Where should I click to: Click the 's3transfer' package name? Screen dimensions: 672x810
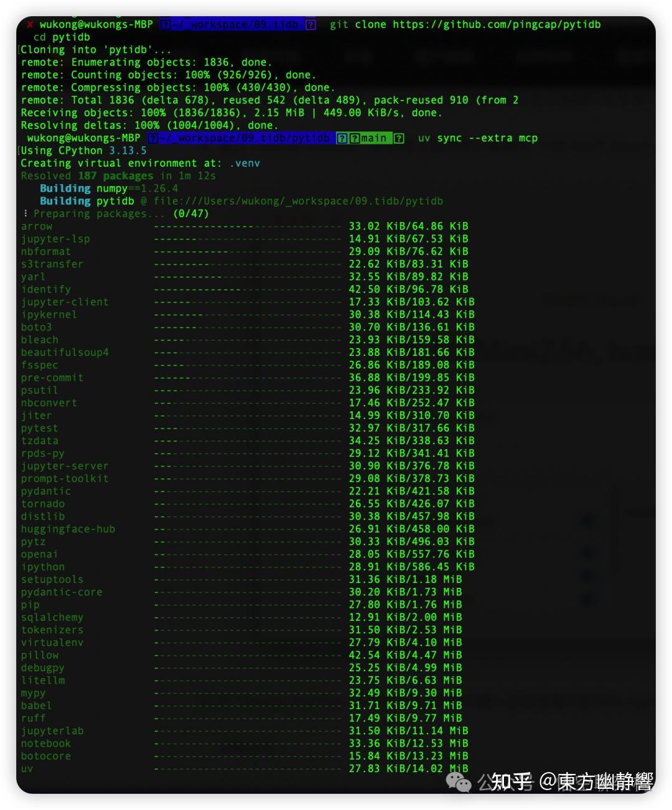coord(52,264)
